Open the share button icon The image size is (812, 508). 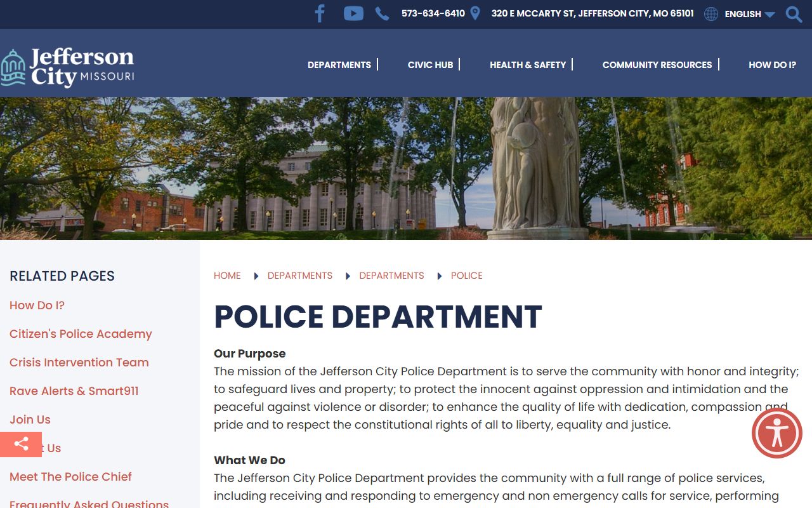(x=21, y=444)
